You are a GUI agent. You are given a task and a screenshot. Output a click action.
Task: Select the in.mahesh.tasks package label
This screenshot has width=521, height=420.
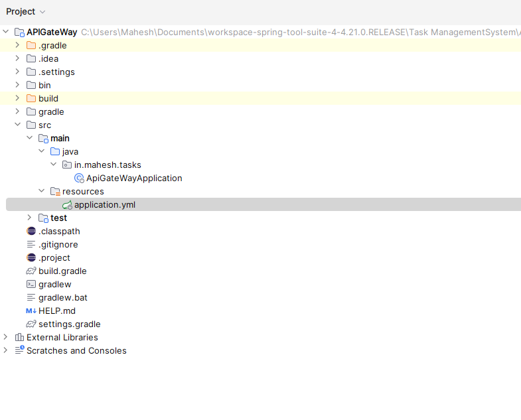click(108, 165)
